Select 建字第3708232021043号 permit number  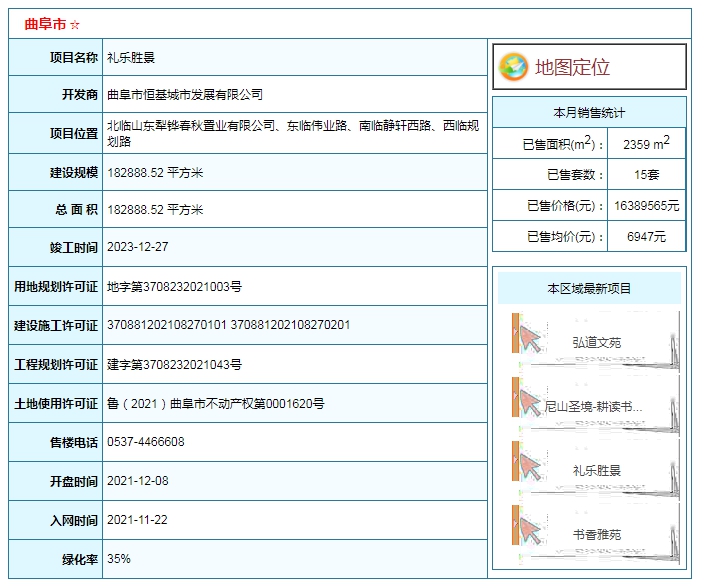pos(174,364)
